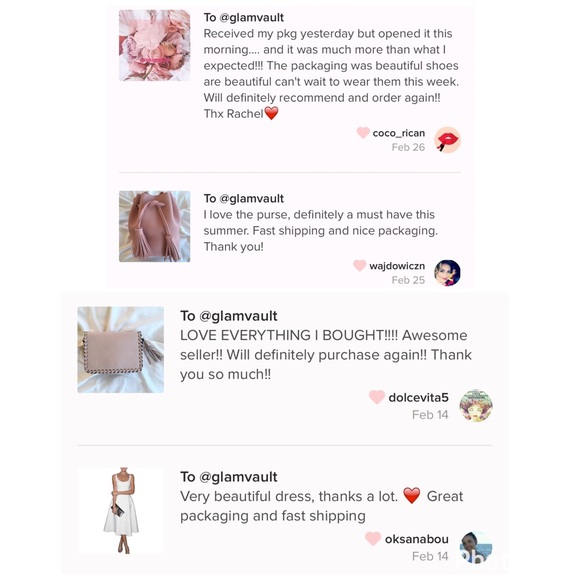Click @glamvault in the purse review
580x580 pixels.
(252, 199)
